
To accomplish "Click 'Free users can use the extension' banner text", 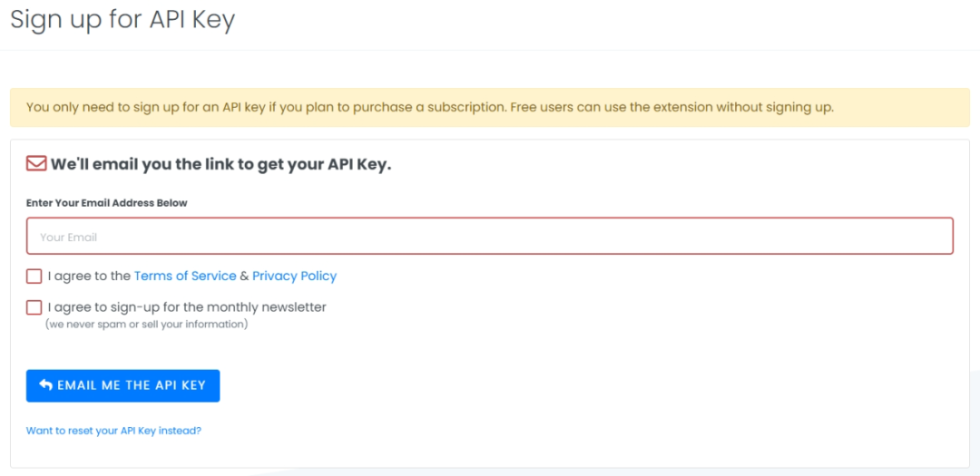I will tap(671, 107).
